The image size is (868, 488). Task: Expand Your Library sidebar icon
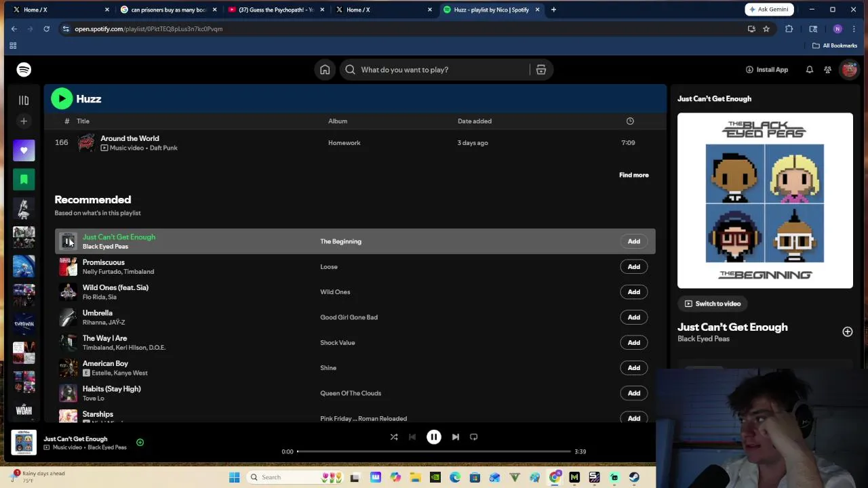tap(24, 100)
